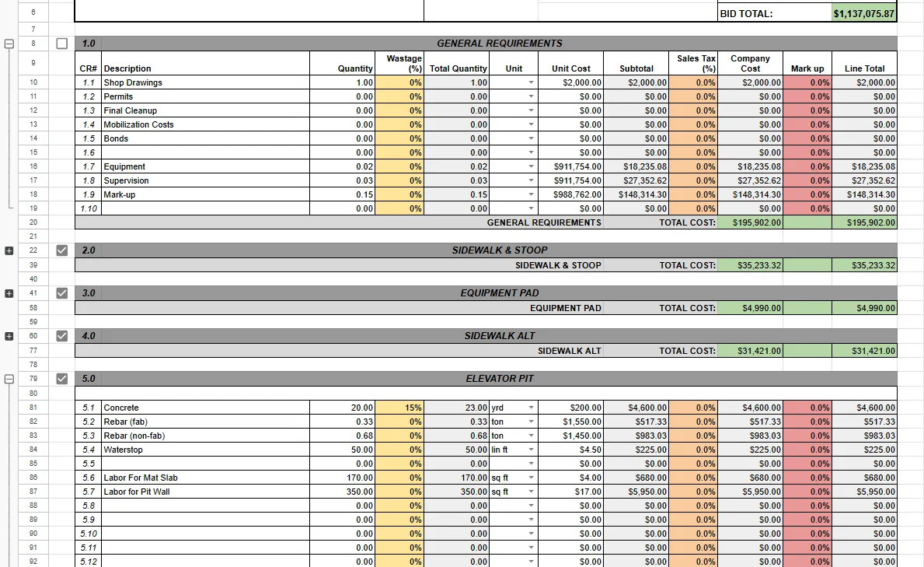
Task: Uncheck the EQUIPMENT PAD section checkbox
Action: coord(61,293)
